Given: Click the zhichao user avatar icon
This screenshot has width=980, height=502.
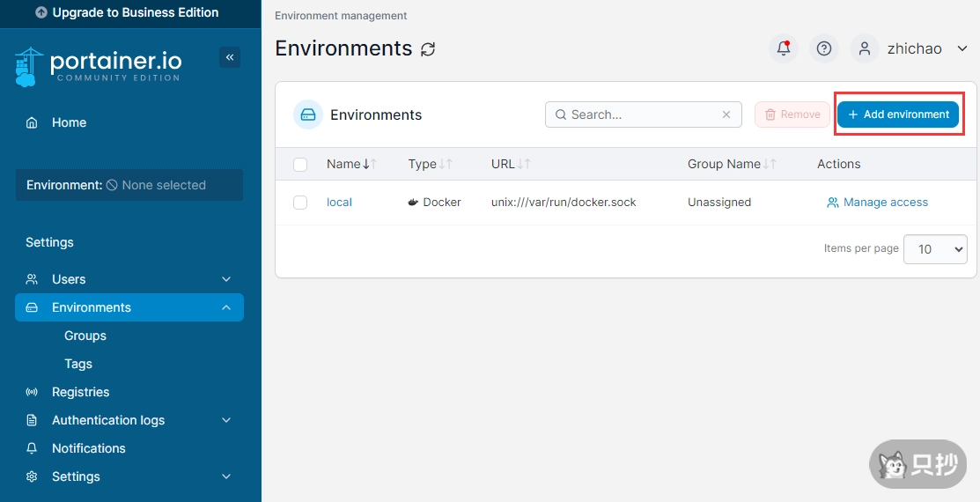Looking at the screenshot, I should [x=865, y=48].
